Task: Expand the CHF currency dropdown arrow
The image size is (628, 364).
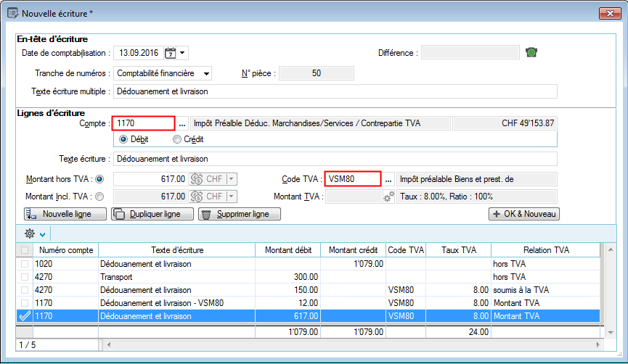Action: [232, 179]
